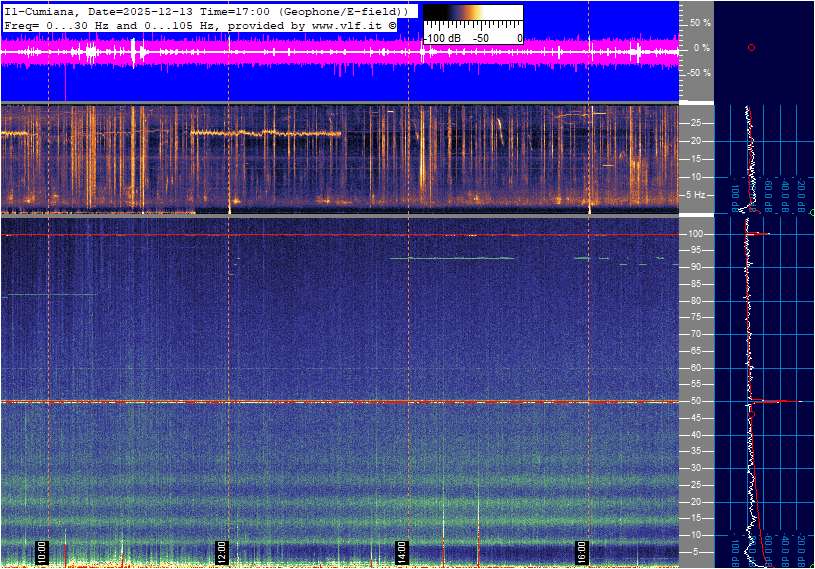Click the 25 Hz tick on geophone axis

point(696,123)
